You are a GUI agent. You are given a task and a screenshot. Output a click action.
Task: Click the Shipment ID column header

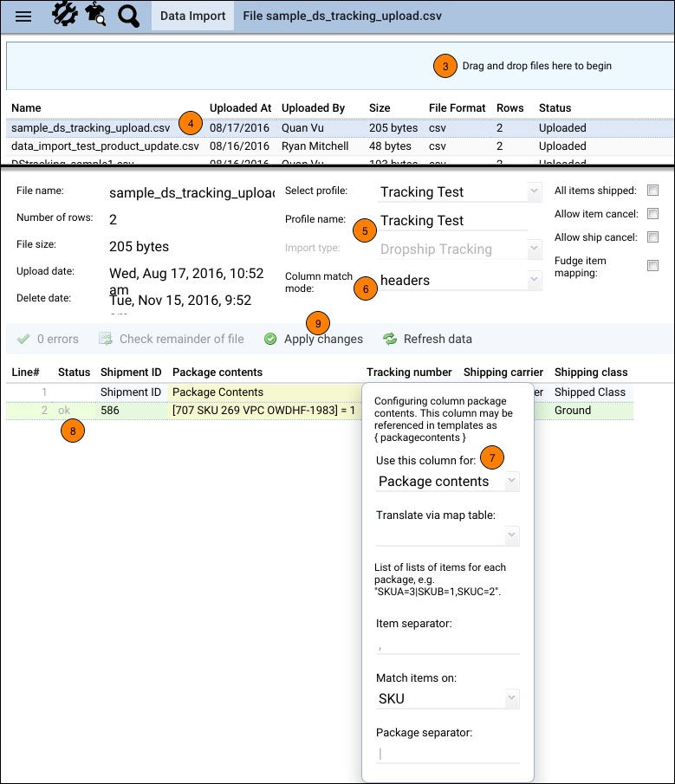coord(131,373)
